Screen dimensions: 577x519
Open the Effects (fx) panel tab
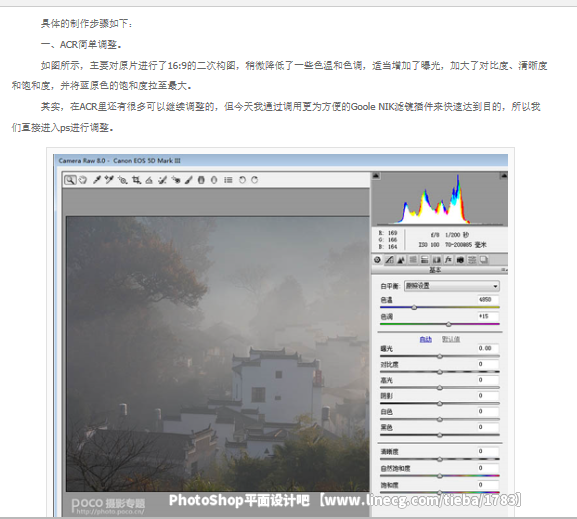pos(448,260)
